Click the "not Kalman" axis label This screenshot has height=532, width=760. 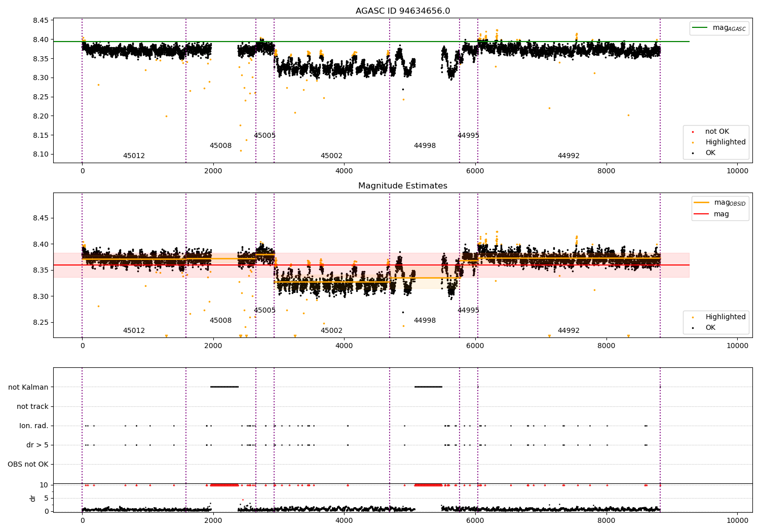28,387
